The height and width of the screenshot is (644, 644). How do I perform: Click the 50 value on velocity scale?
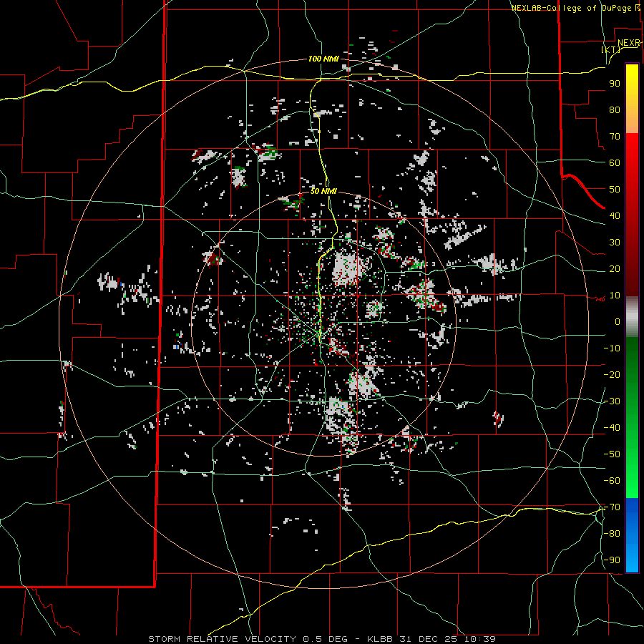tap(615, 190)
